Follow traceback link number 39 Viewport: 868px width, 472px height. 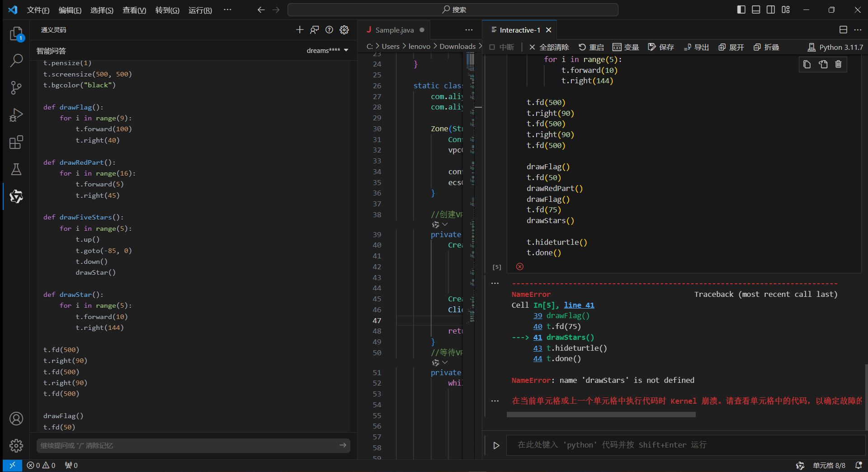point(538,316)
